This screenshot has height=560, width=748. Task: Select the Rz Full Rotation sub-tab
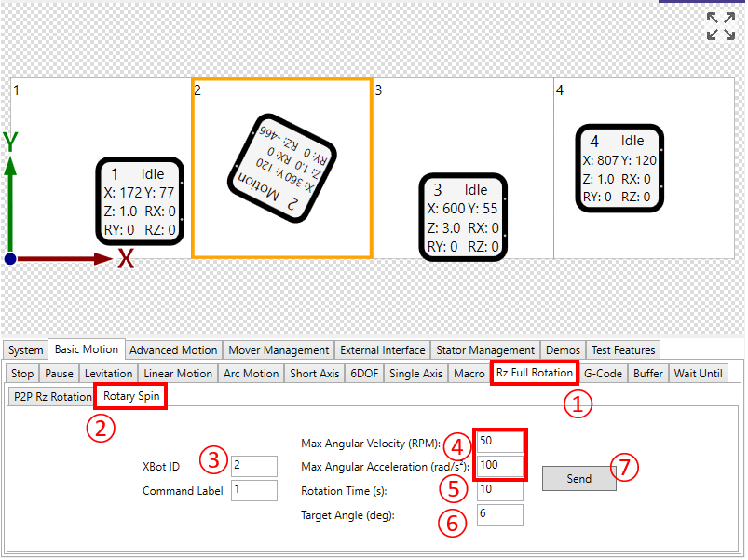[534, 373]
